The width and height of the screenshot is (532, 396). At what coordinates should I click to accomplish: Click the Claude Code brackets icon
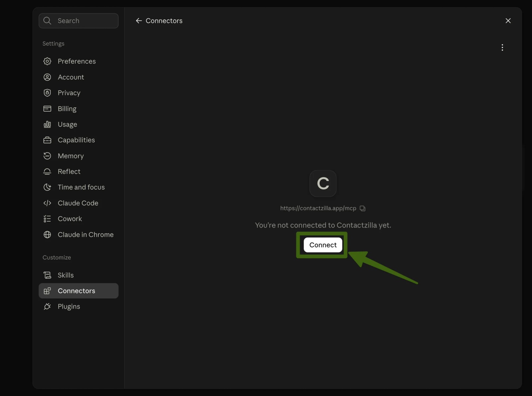click(x=47, y=203)
